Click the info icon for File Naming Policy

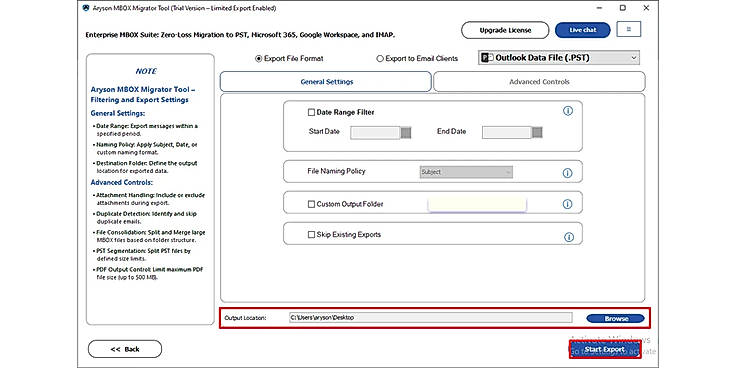pyautogui.click(x=567, y=173)
